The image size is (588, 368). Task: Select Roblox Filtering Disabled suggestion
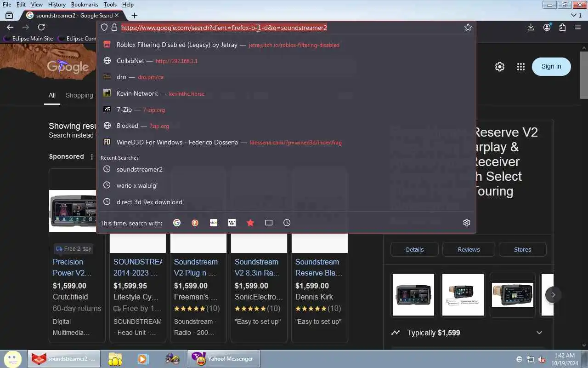(x=286, y=45)
